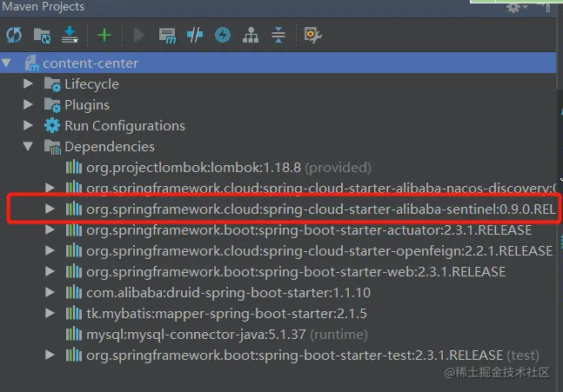Expand the Run Configurations node
This screenshot has width=563, height=392.
28,125
